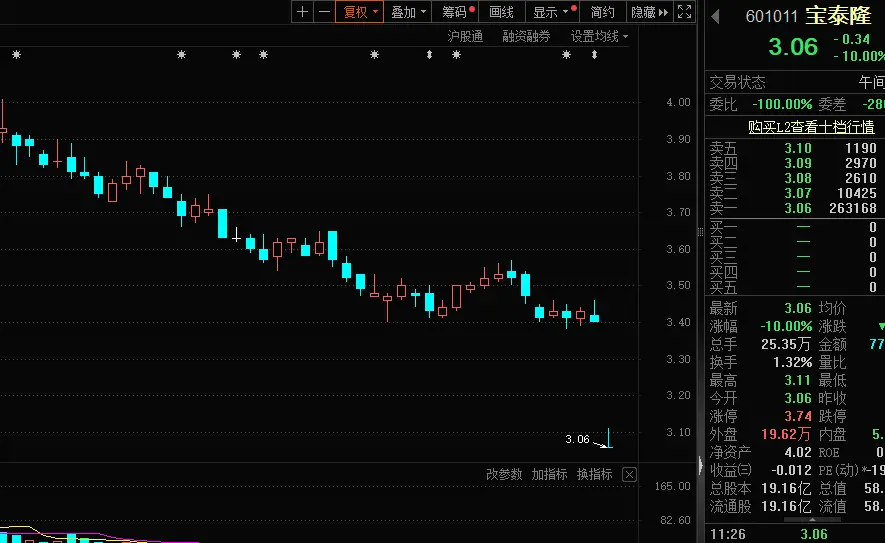The width and height of the screenshot is (885, 543).
Task: Enter fullscreen chart view
Action: [685, 12]
